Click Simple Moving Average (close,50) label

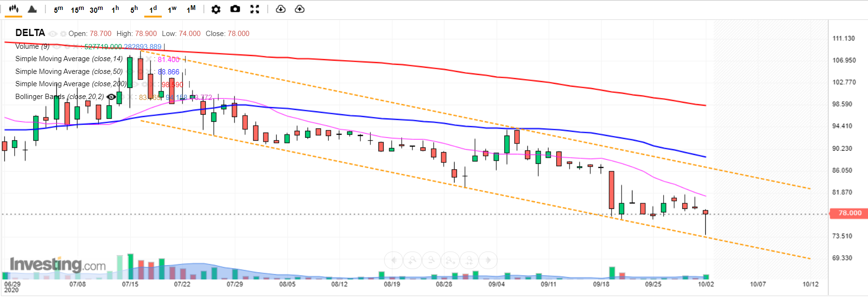point(69,72)
